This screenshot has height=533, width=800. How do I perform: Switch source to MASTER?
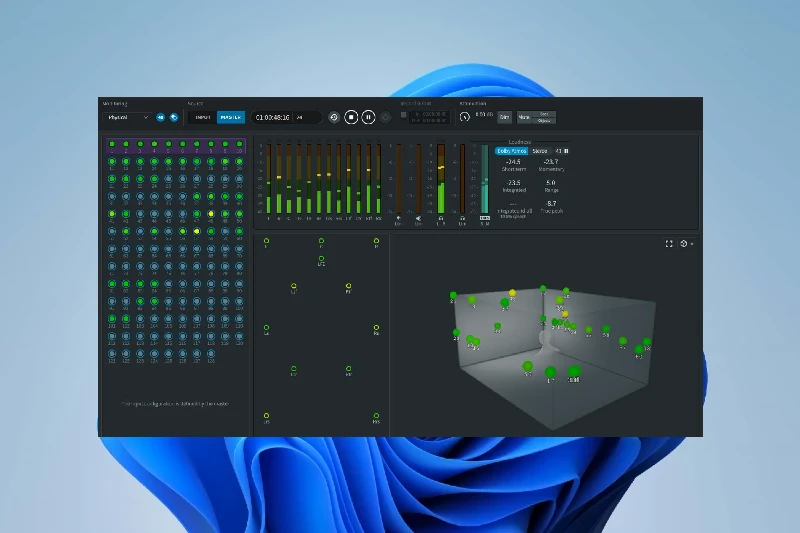[x=230, y=117]
